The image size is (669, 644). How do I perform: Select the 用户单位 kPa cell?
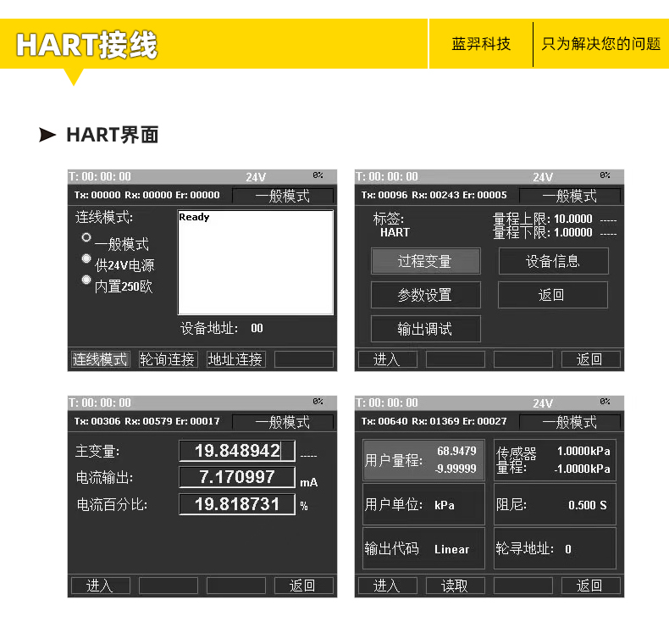click(x=423, y=504)
